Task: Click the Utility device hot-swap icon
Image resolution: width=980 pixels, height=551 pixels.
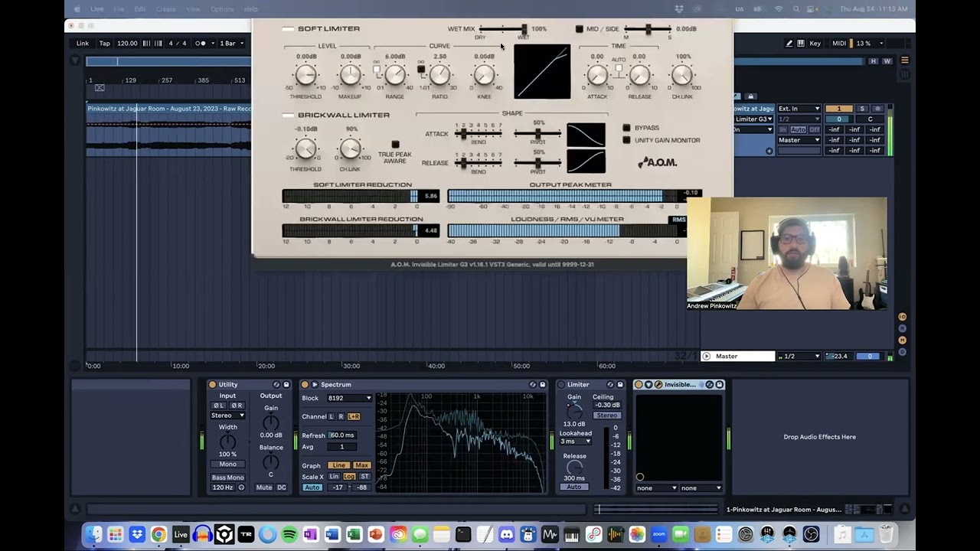Action: point(276,385)
